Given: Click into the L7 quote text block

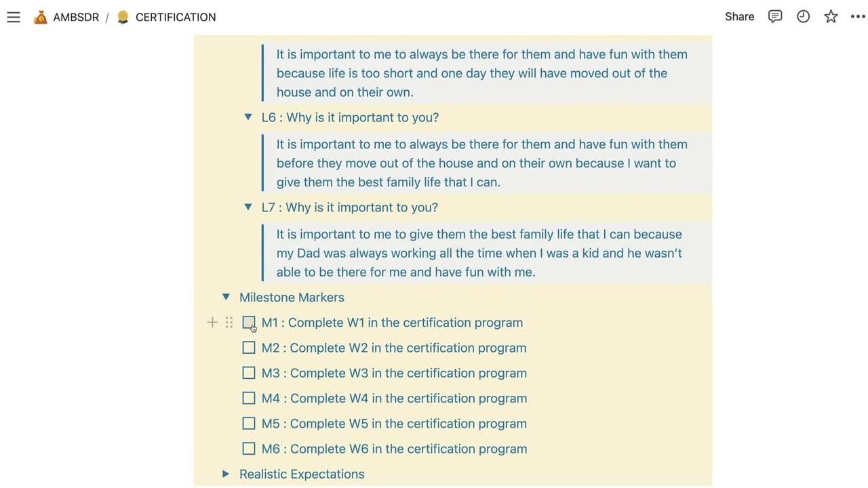Looking at the screenshot, I should (487, 253).
